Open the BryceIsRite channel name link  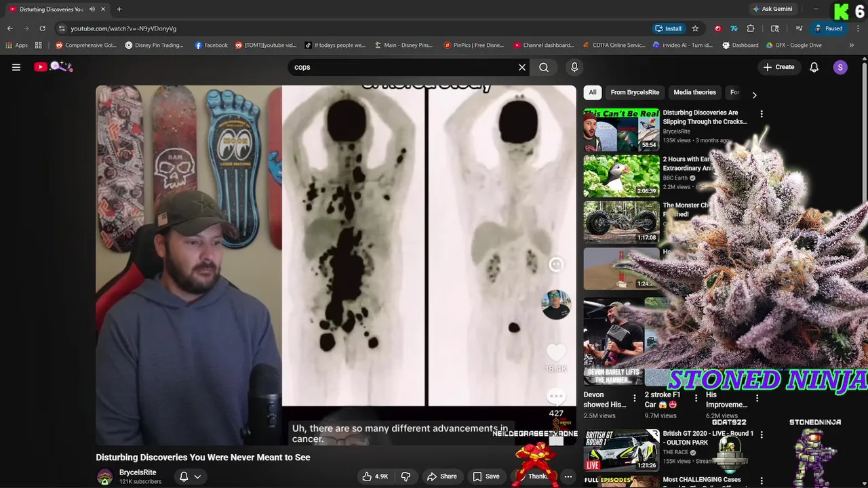138,472
